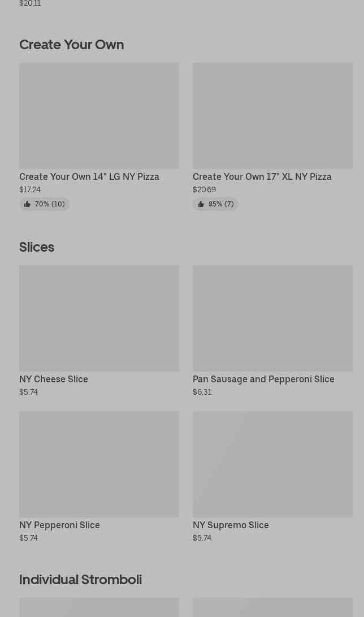The image size is (364, 617).
Task: Click thumbs-up icon on 70% rating badge
Action: coord(27,204)
